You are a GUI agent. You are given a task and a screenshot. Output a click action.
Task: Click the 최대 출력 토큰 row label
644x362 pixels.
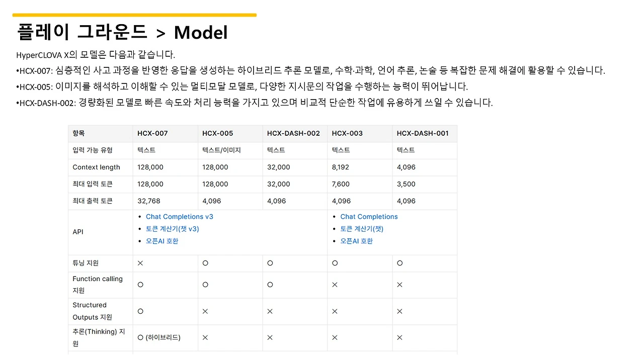93,201
